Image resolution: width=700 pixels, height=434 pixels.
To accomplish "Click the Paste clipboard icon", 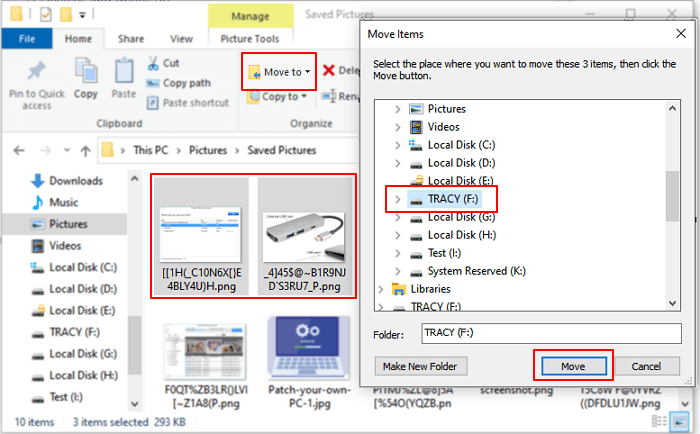I will [x=123, y=72].
